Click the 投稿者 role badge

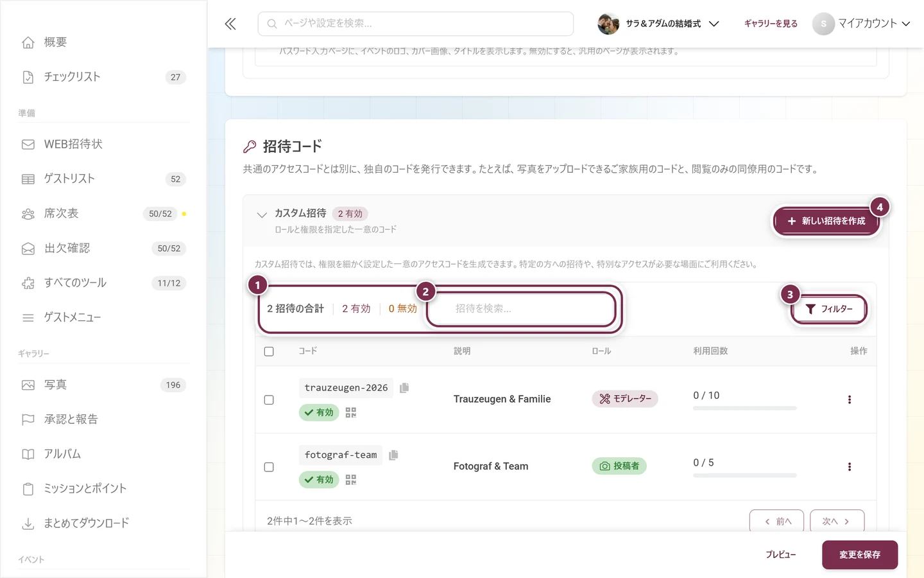click(x=619, y=466)
